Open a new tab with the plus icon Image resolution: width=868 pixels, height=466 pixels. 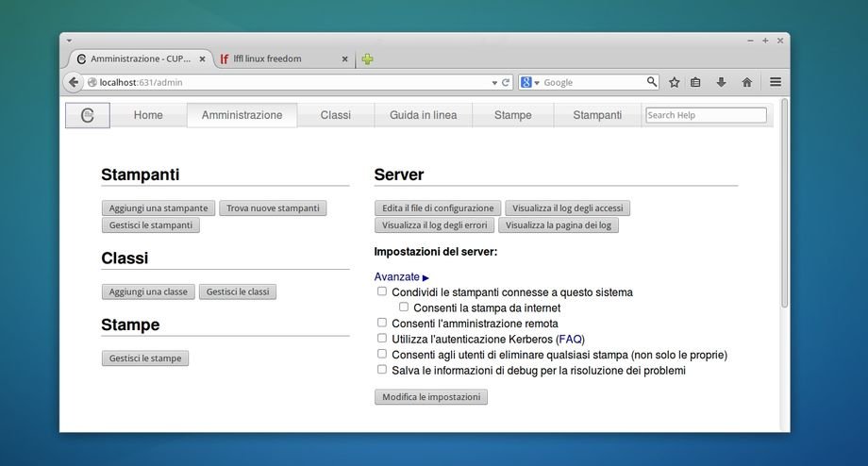pos(367,58)
